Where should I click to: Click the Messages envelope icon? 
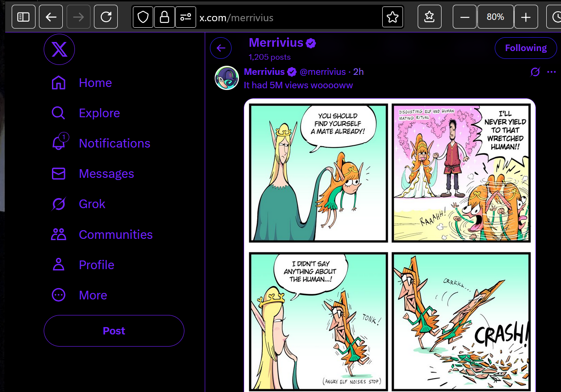58,174
